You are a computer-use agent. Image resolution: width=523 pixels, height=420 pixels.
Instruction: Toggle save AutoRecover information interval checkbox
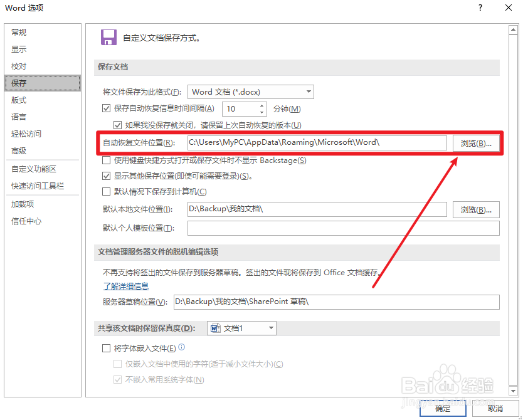point(107,108)
